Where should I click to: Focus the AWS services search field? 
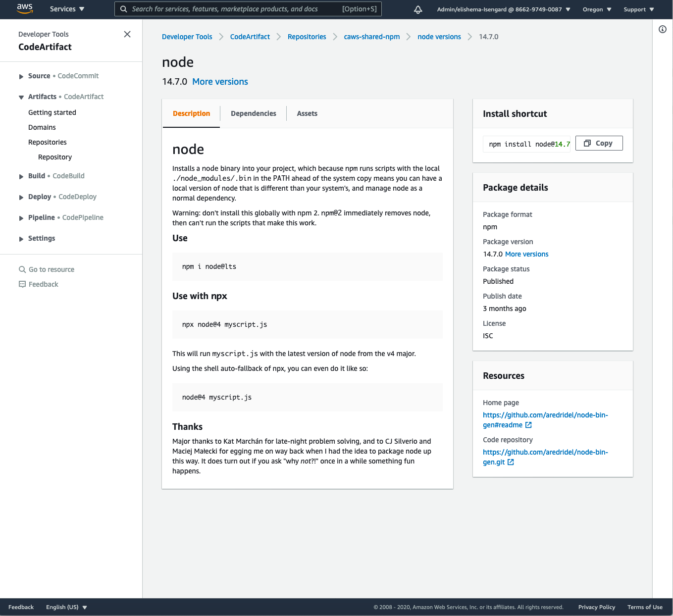[x=248, y=9]
